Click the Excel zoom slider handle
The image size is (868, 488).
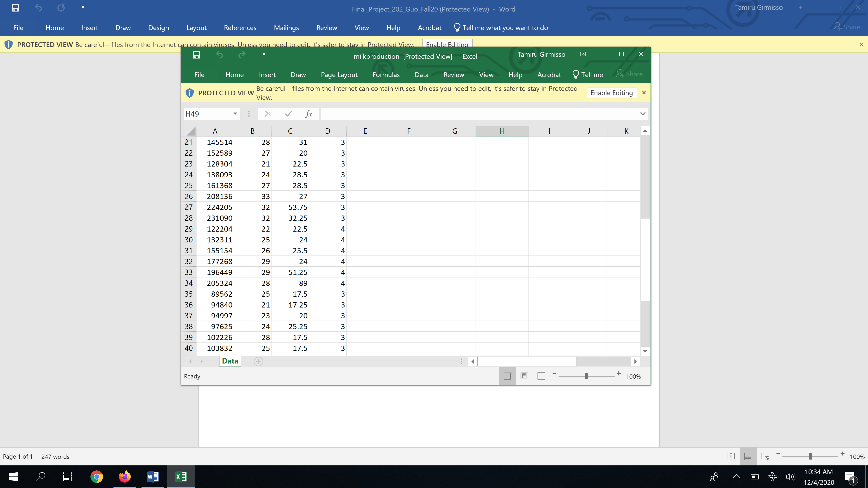[x=586, y=376]
